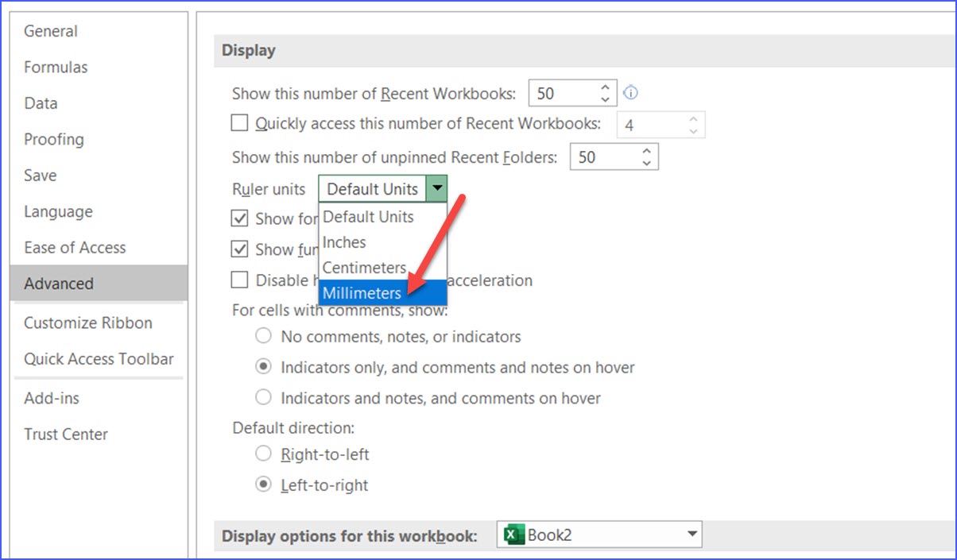This screenshot has height=560, width=957.
Task: Select "No comments, notes, or indicators"
Action: point(263,336)
